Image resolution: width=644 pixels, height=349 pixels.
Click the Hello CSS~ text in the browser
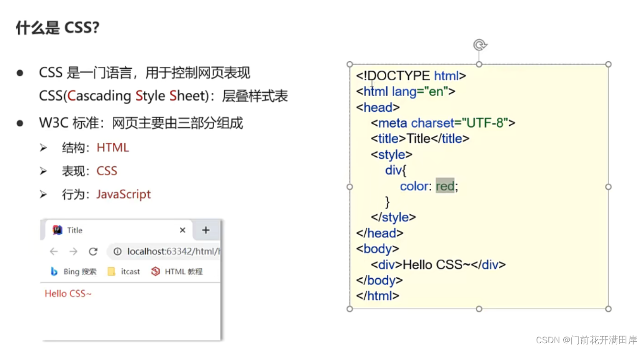click(68, 294)
